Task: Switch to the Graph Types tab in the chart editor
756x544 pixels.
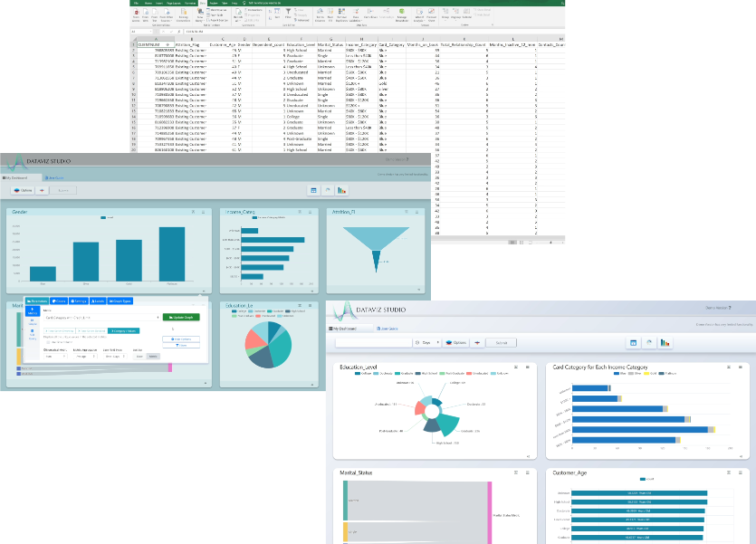Action: [x=120, y=301]
